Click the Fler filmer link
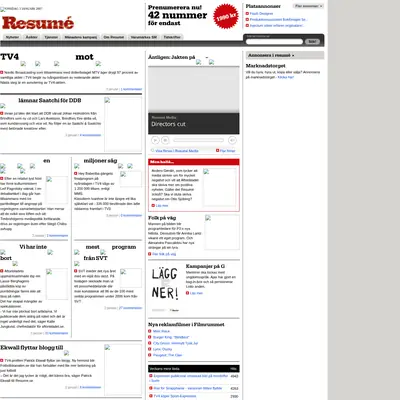Image resolution: width=400 pixels, height=400 pixels. pyautogui.click(x=227, y=151)
